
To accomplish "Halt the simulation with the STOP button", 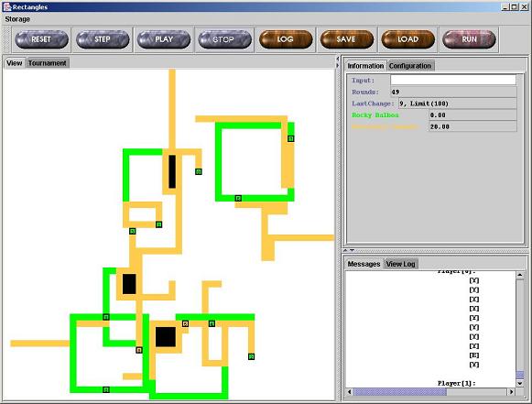I will tap(224, 39).
